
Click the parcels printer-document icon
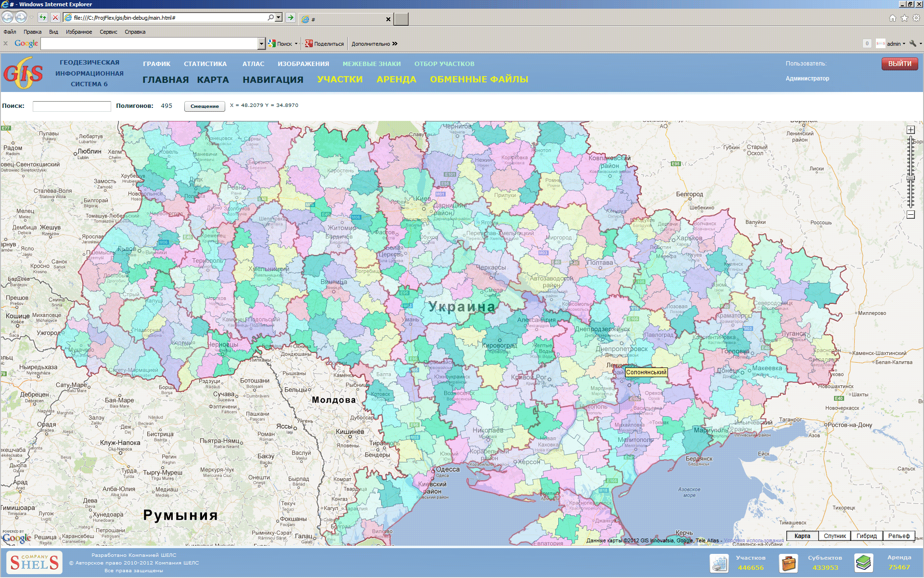pos(719,563)
